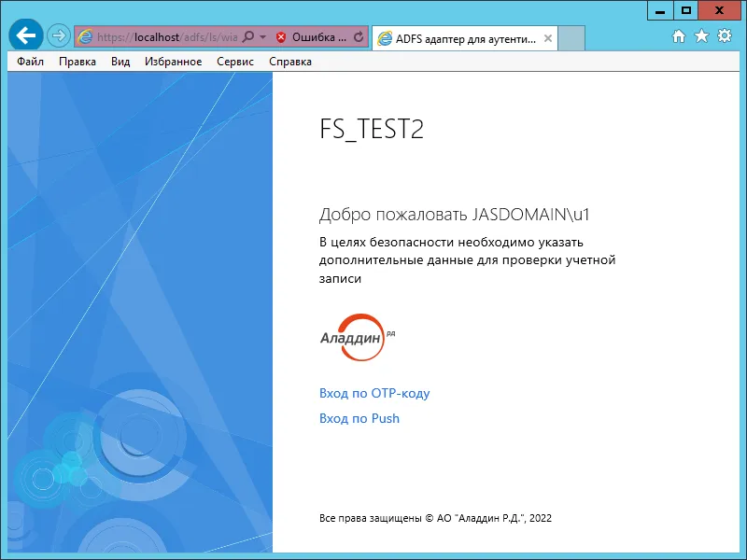Open the Файл menu
This screenshot has height=560, width=747.
pyautogui.click(x=31, y=62)
